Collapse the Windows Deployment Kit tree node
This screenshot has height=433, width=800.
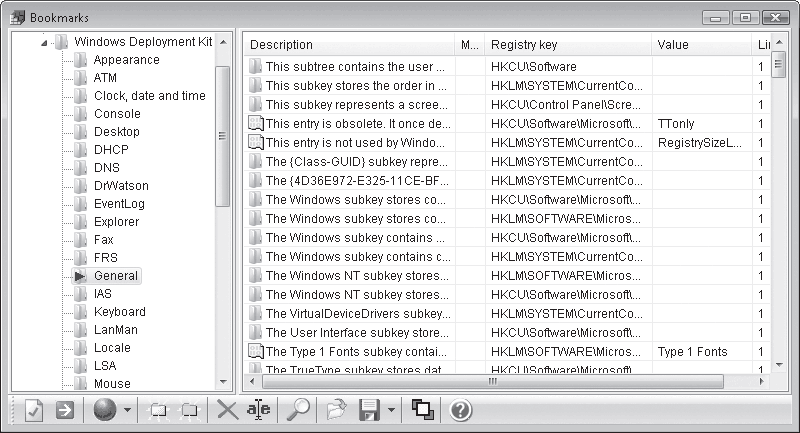pos(44,43)
